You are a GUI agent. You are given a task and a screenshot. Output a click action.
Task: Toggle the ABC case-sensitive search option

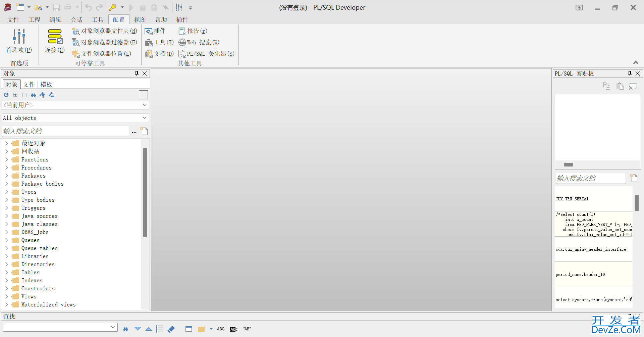tap(221, 329)
